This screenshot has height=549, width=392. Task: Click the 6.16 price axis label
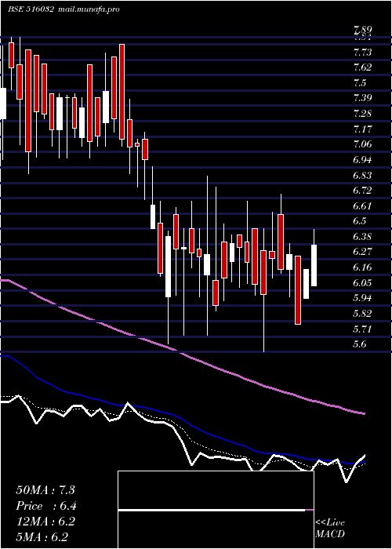click(x=362, y=267)
